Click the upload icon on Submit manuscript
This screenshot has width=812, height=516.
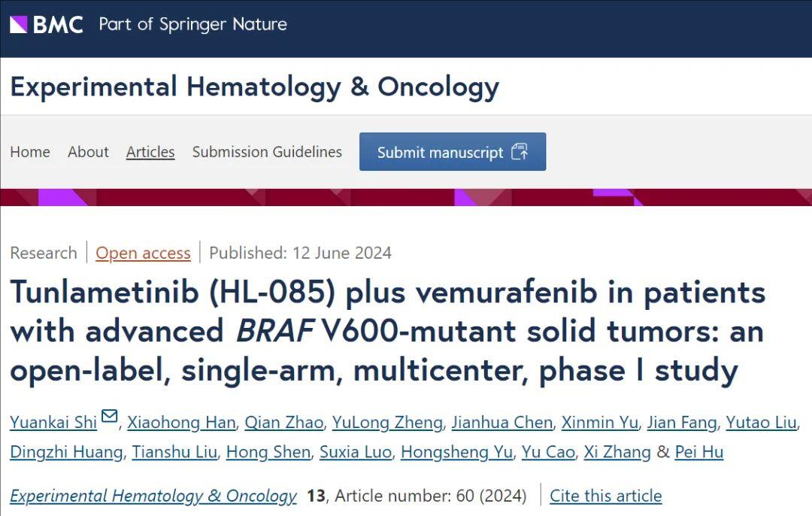pos(520,152)
